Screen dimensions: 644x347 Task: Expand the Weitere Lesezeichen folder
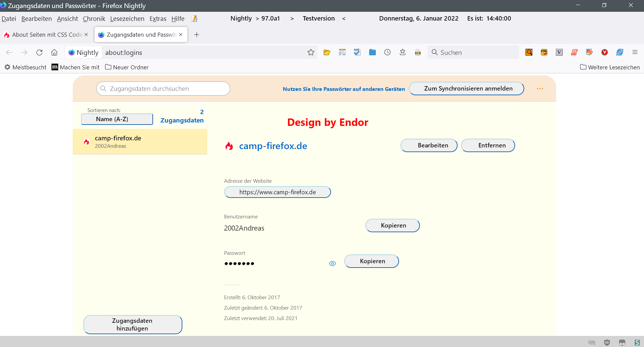[x=610, y=67]
